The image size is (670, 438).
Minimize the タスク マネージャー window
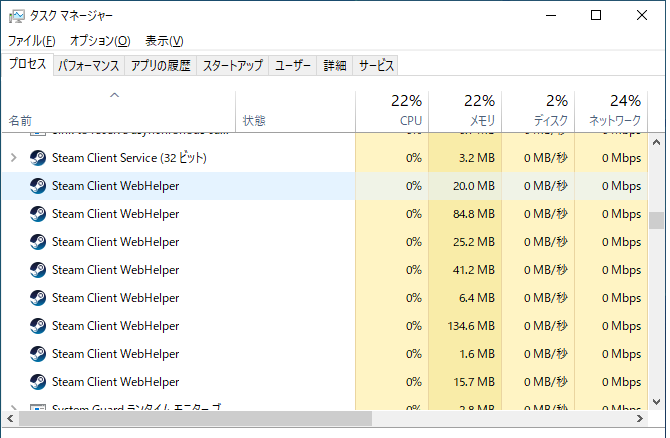tap(551, 15)
